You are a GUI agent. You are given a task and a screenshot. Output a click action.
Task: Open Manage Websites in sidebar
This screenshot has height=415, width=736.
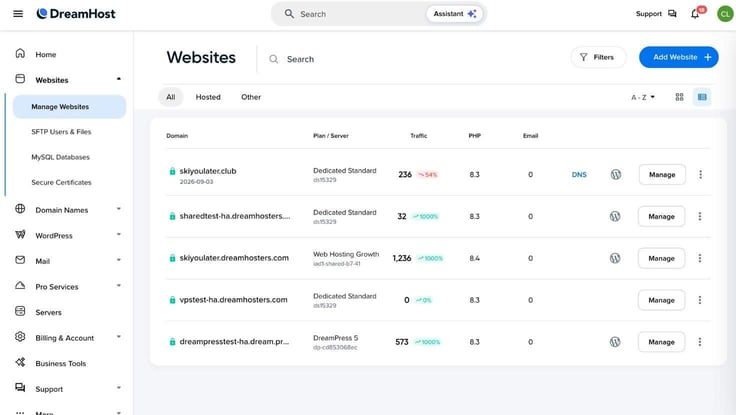[69, 107]
